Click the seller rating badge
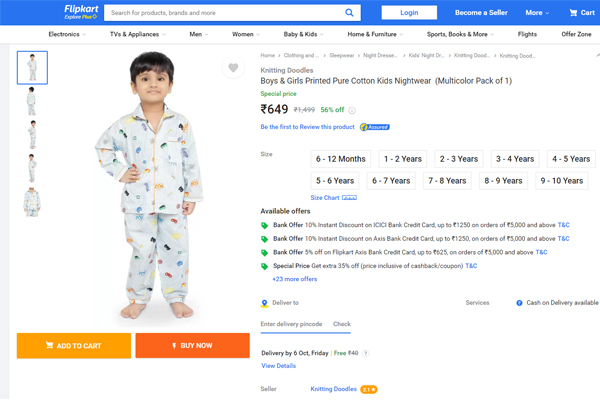Image resolution: width=600 pixels, height=400 pixels. coord(369,389)
